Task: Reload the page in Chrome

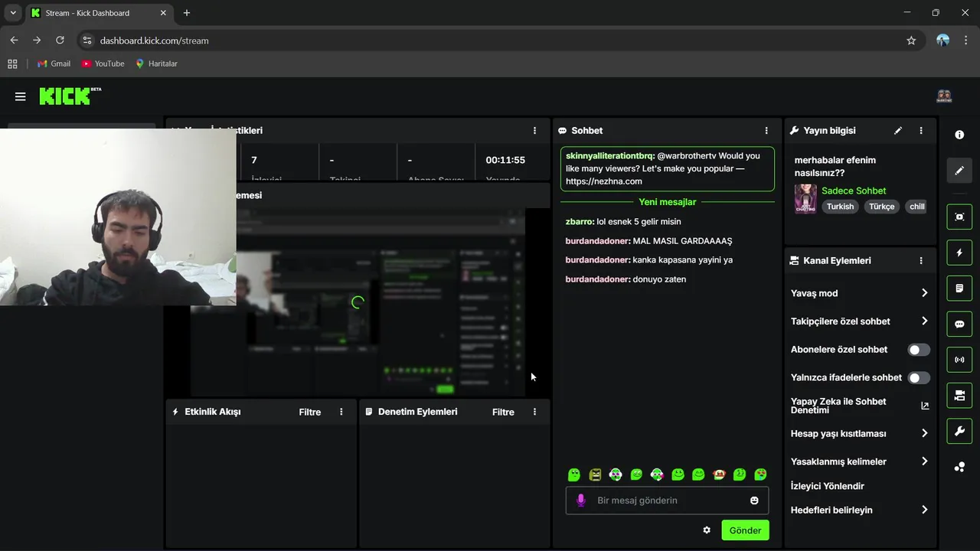Action: (x=60, y=41)
